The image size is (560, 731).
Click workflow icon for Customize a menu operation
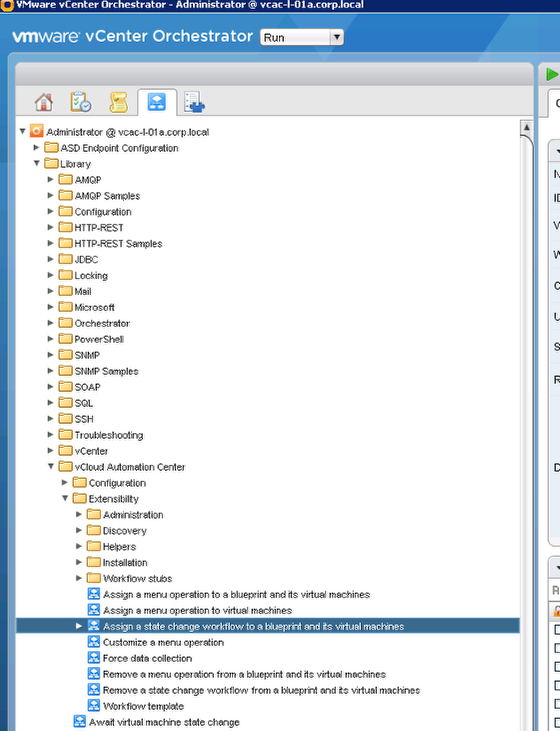click(x=94, y=642)
